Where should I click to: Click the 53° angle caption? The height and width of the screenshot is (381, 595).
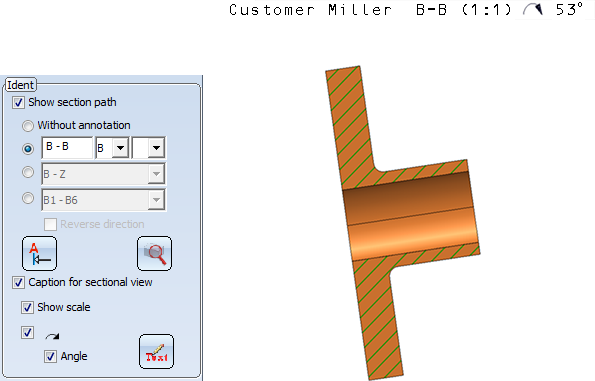click(x=570, y=9)
